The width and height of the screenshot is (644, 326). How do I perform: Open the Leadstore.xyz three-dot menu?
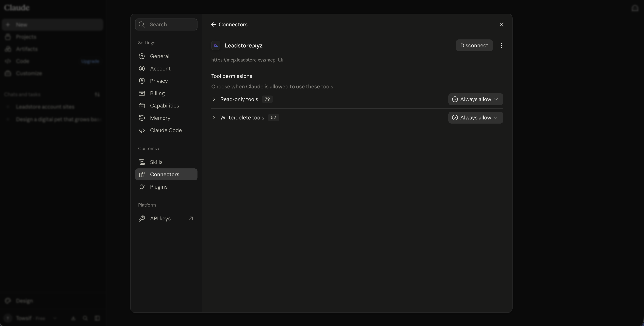point(502,45)
